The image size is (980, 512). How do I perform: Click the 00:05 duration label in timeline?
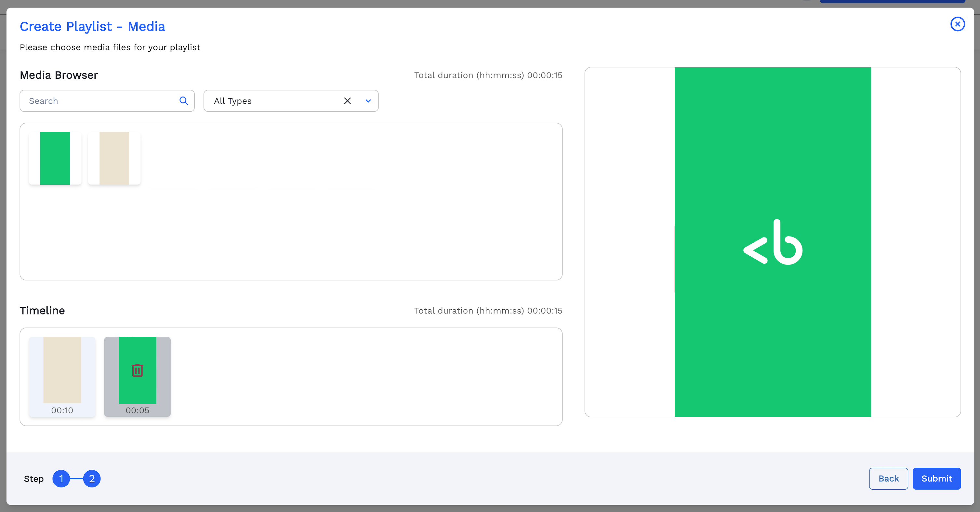coord(137,411)
